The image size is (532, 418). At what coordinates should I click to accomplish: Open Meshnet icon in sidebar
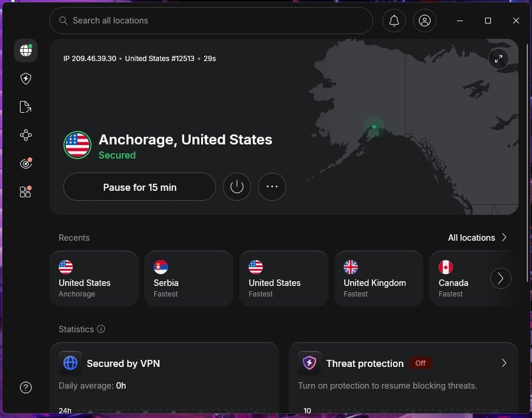click(x=26, y=135)
